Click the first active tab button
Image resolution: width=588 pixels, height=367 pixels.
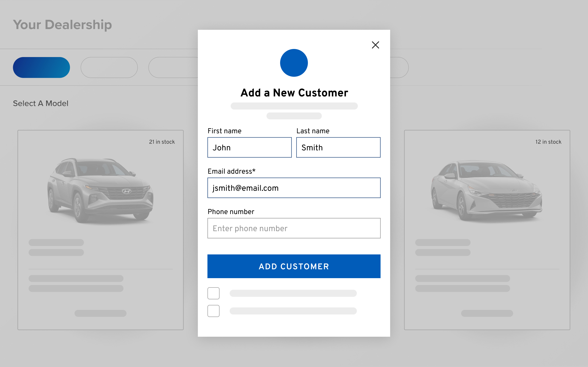pos(41,67)
